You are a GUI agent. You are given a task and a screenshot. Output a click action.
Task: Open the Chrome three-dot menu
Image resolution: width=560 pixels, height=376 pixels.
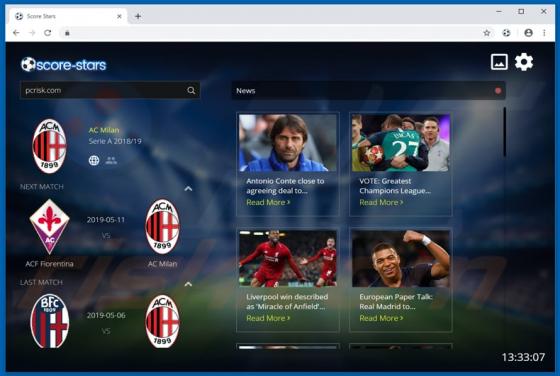point(544,33)
